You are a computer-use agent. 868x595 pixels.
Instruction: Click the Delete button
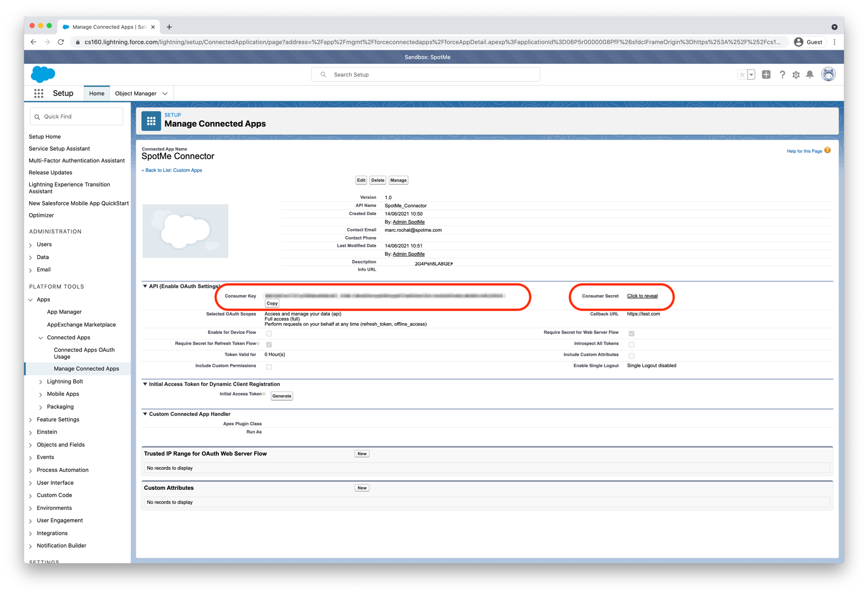tap(377, 180)
